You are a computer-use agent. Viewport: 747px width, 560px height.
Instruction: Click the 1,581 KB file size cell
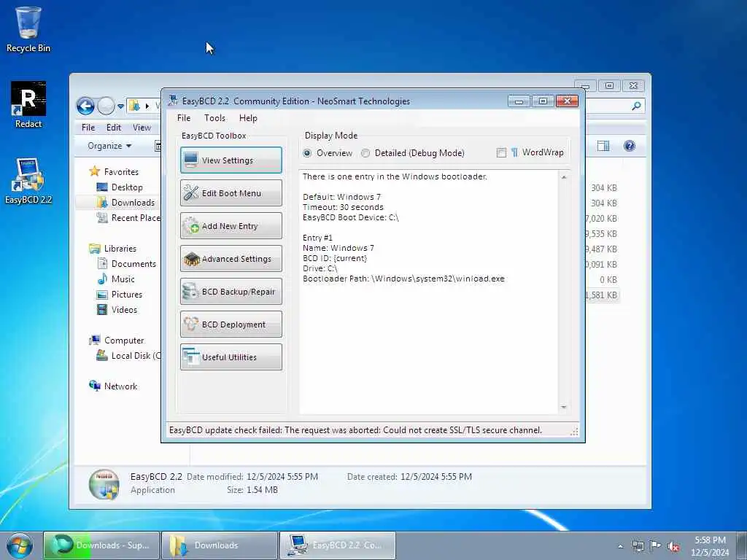[601, 295]
